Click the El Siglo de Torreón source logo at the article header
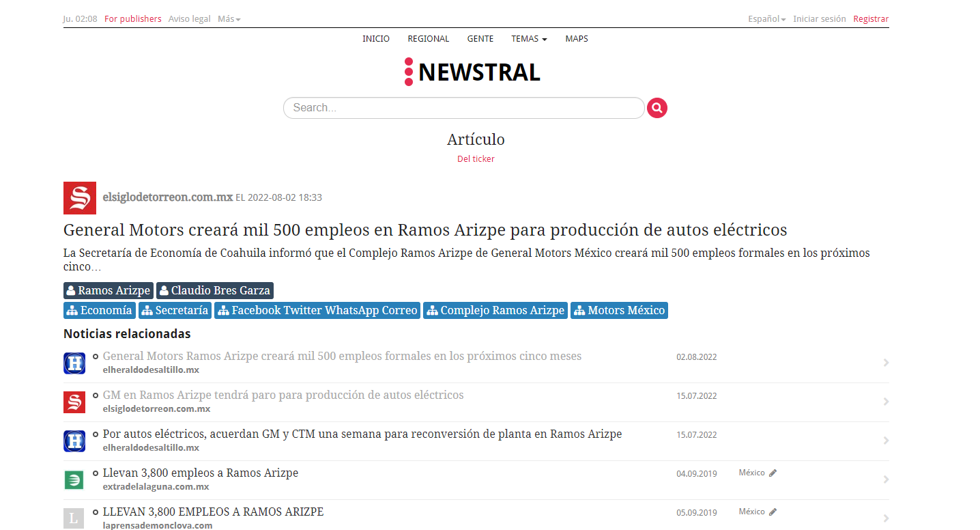Viewport: 980px width, 530px height. (x=80, y=198)
